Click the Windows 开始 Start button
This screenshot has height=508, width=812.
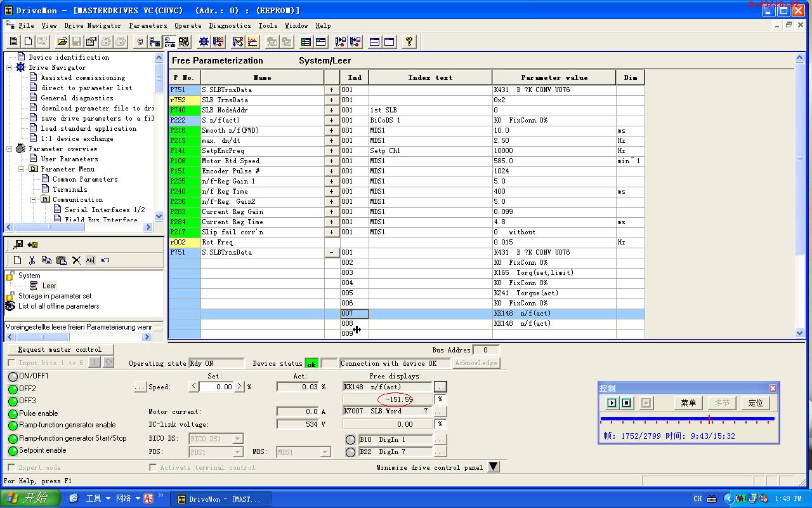30,498
